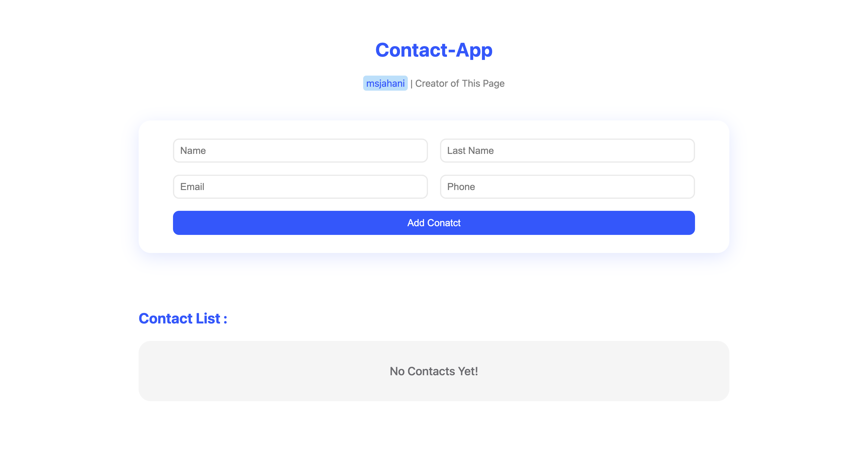The height and width of the screenshot is (468, 868).
Task: Place cursor in the Name placeholder box
Action: coord(300,151)
